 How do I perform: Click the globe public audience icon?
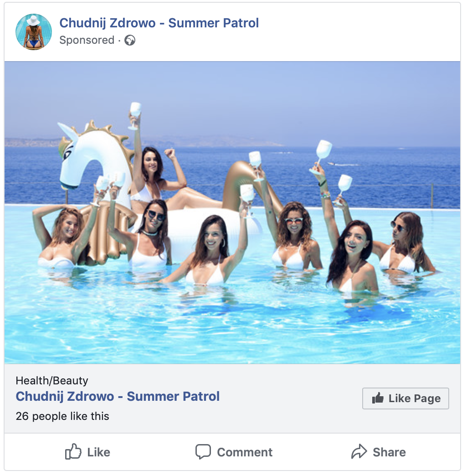click(130, 40)
